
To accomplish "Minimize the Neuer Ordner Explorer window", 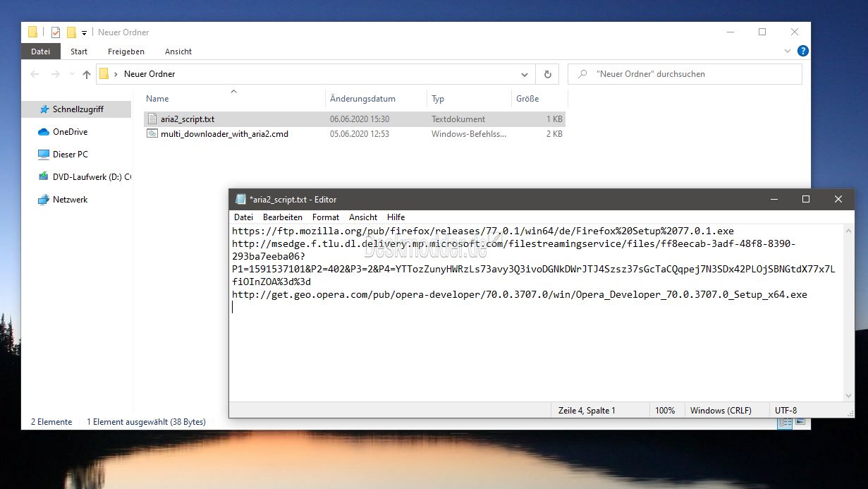I will 730,32.
